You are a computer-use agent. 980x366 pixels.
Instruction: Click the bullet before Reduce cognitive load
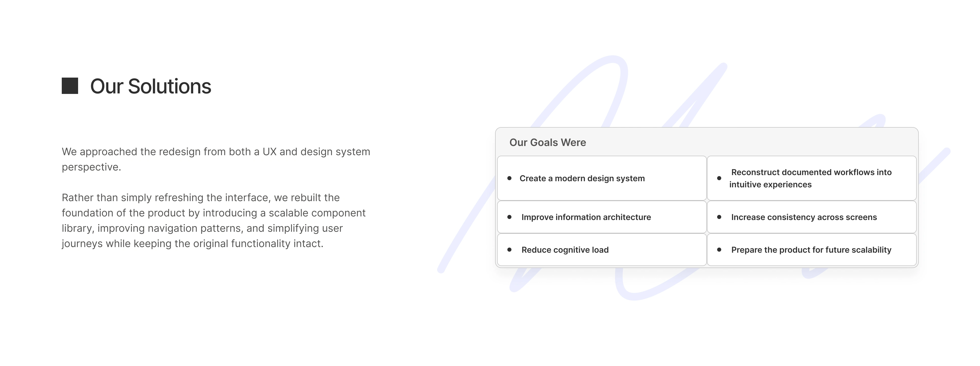pos(509,250)
